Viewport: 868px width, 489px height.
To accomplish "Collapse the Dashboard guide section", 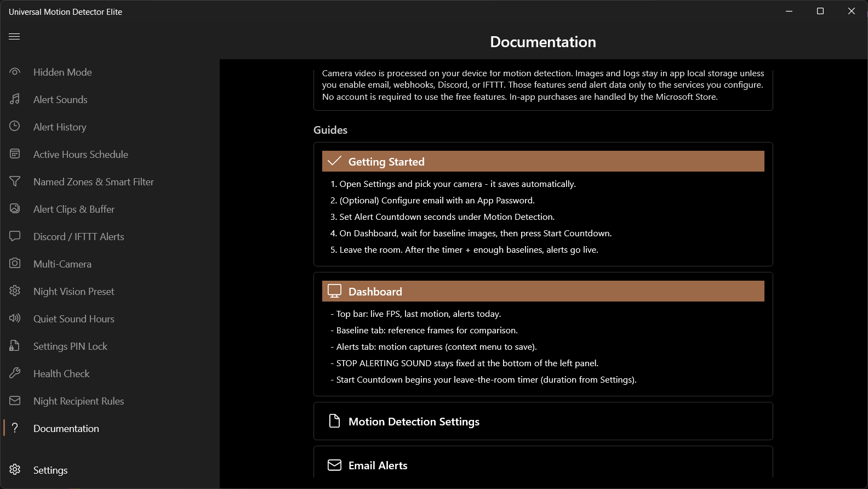I will (543, 291).
